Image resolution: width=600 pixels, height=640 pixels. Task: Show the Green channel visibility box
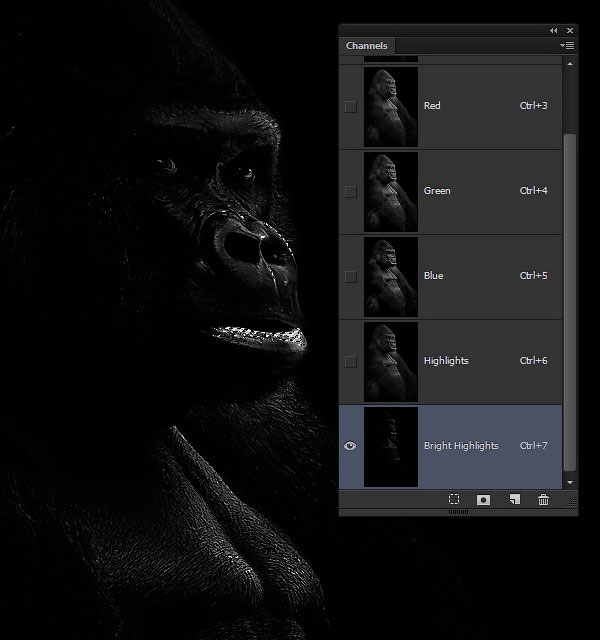click(351, 191)
